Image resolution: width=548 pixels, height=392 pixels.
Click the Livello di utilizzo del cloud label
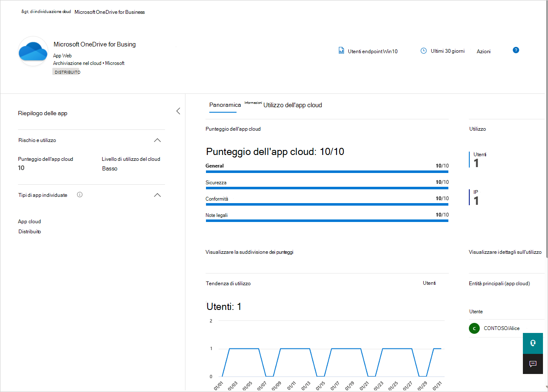[x=131, y=159]
